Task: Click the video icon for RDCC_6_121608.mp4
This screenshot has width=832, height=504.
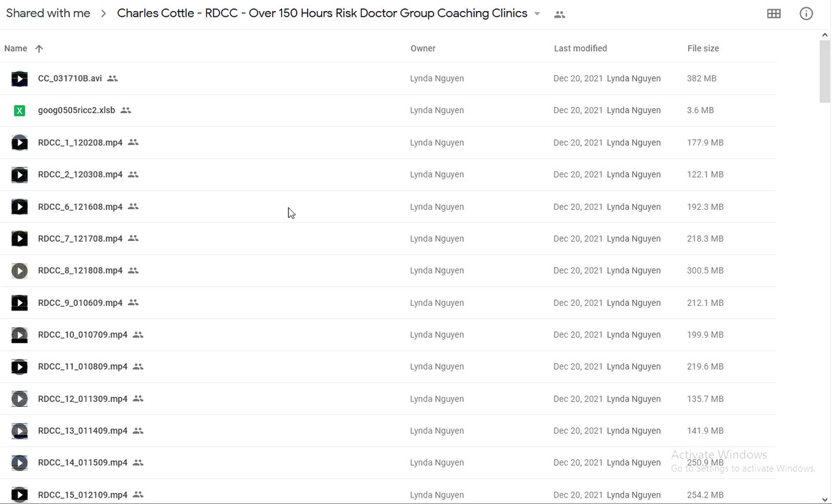Action: click(19, 207)
